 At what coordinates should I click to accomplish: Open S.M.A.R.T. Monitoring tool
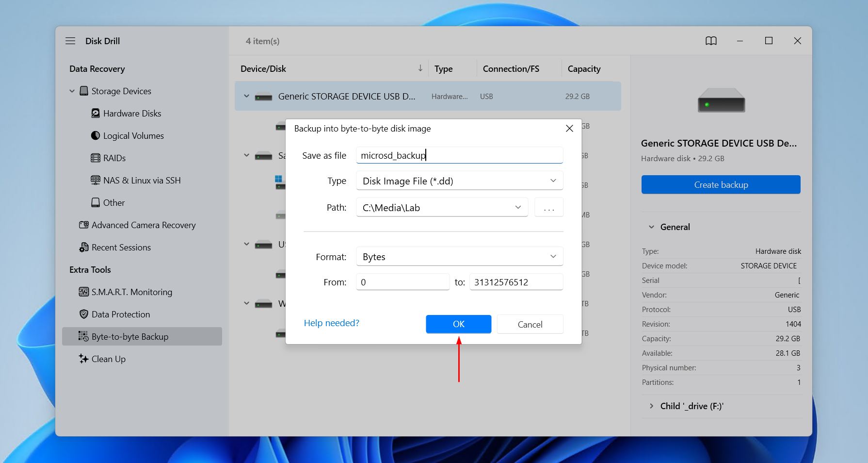click(131, 292)
